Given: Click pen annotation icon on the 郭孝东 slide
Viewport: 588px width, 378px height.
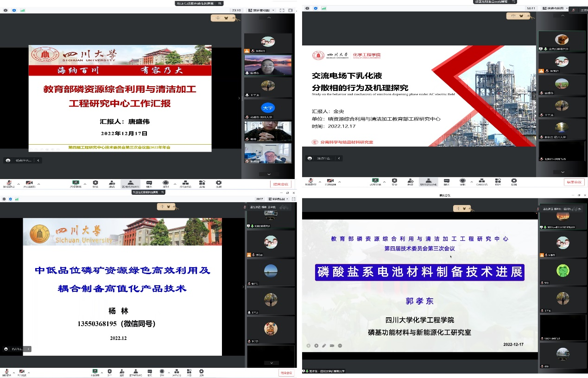Looking at the screenshot, I should (x=332, y=346).
